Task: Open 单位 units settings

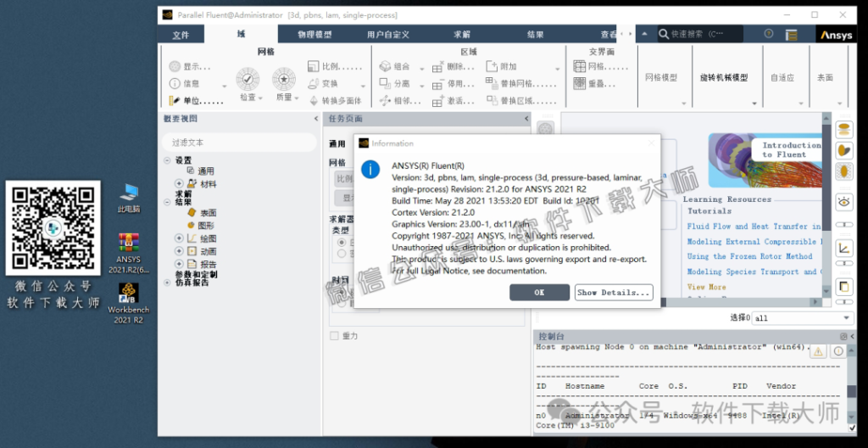Action: coord(196,101)
